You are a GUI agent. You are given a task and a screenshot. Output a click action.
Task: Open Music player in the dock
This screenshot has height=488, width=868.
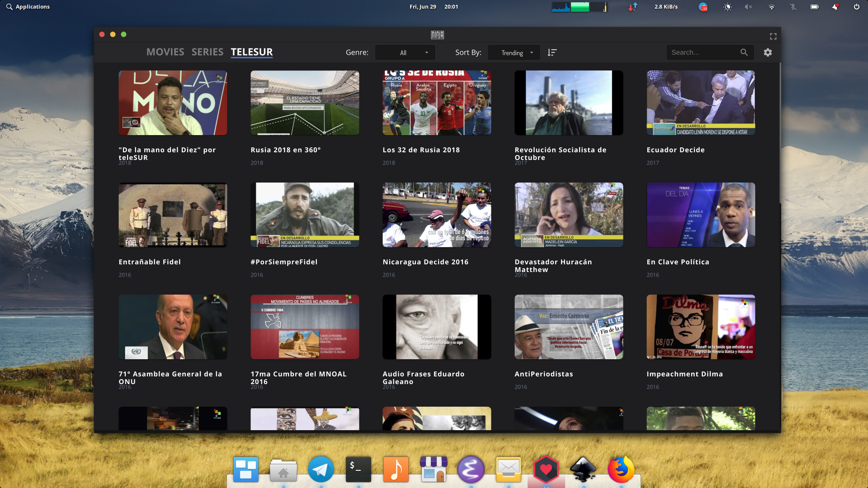point(396,469)
